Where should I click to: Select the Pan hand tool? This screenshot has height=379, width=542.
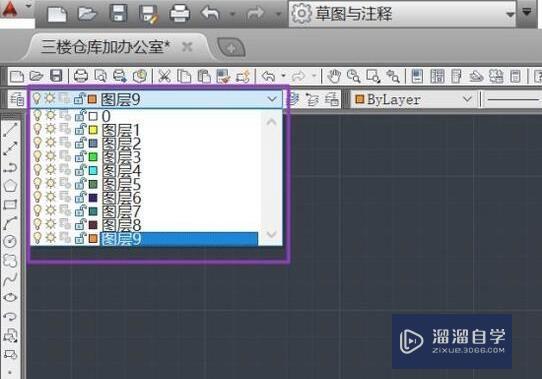click(334, 76)
